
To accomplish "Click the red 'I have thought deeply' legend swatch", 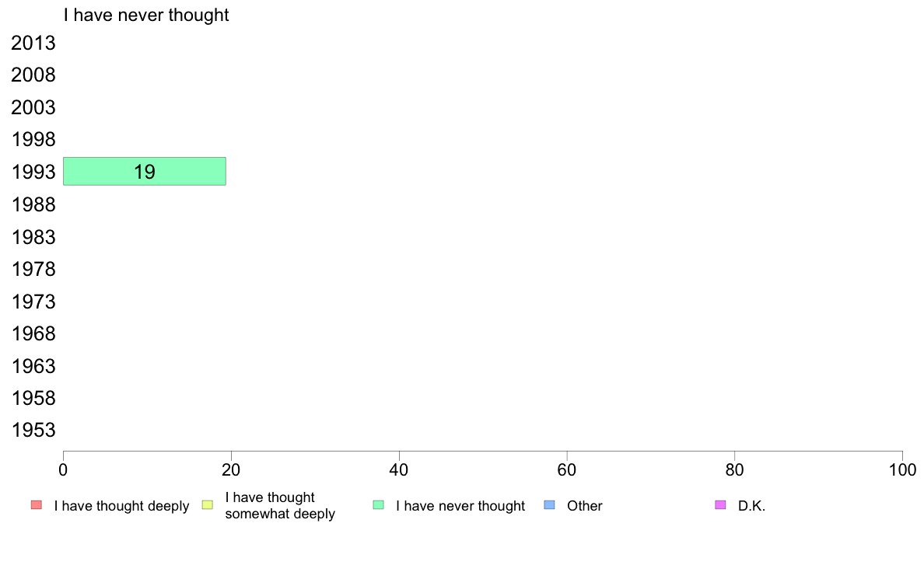I will 36,505.
